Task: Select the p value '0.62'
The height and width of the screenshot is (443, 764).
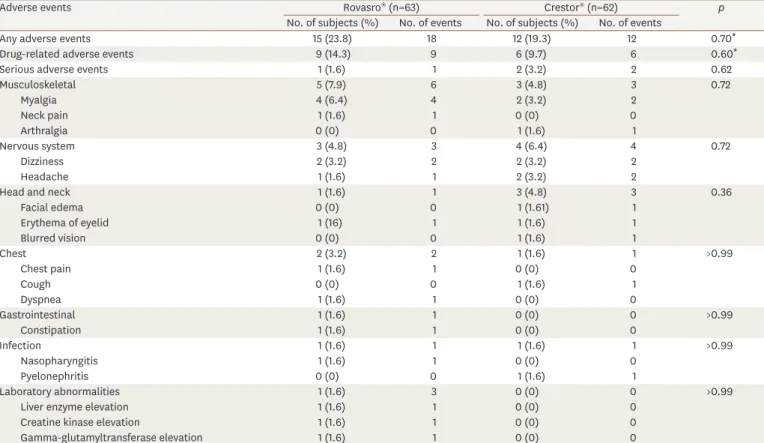Action: click(x=721, y=69)
